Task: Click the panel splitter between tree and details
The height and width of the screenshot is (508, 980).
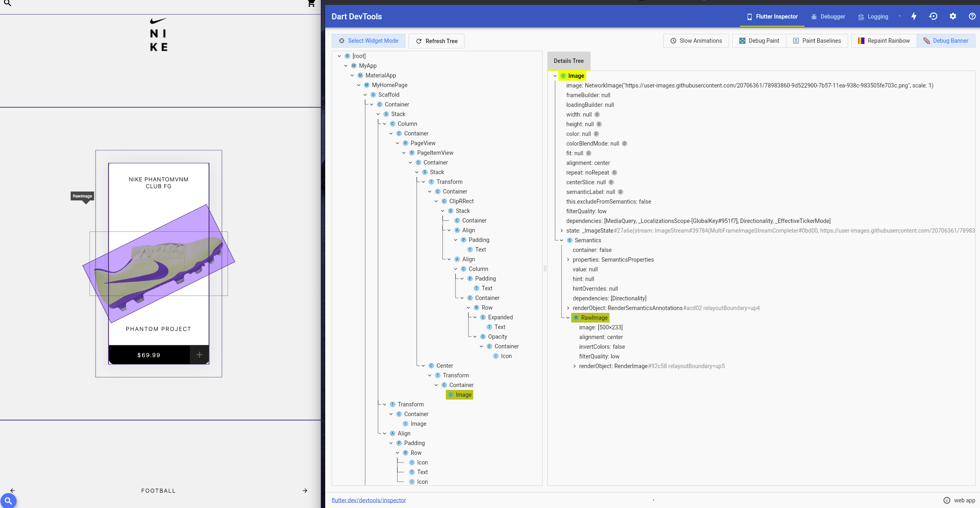Action: (x=545, y=268)
